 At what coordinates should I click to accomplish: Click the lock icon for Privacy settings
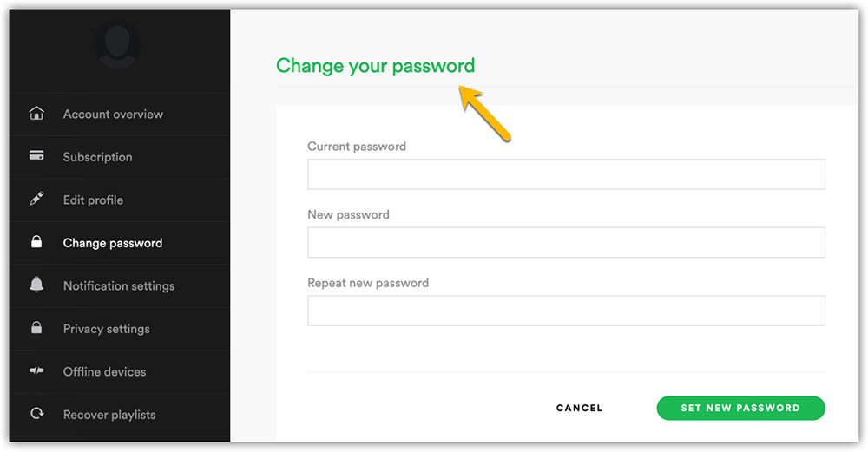(x=36, y=328)
